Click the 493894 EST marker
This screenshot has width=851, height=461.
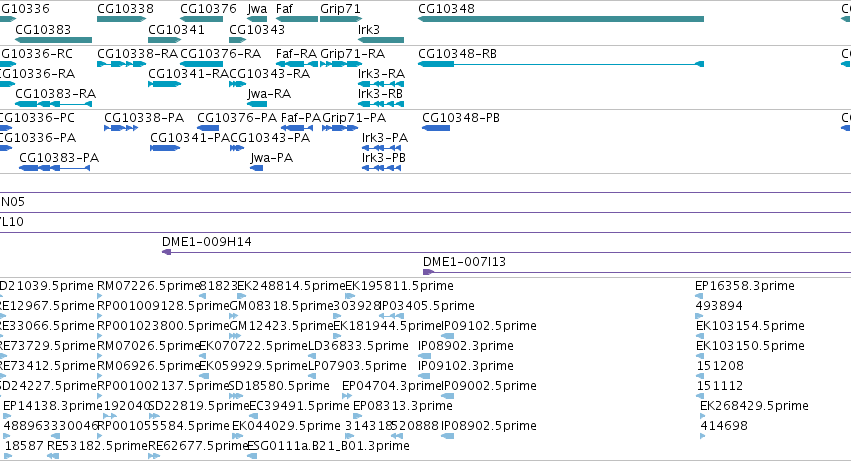[x=699, y=316]
